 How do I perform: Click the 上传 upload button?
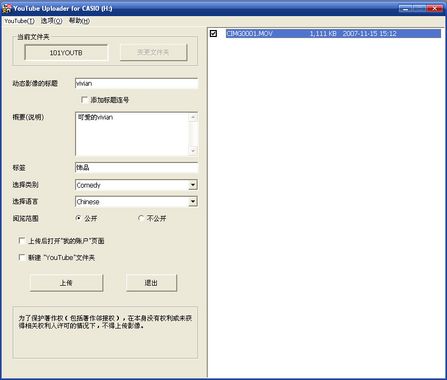coord(66,283)
